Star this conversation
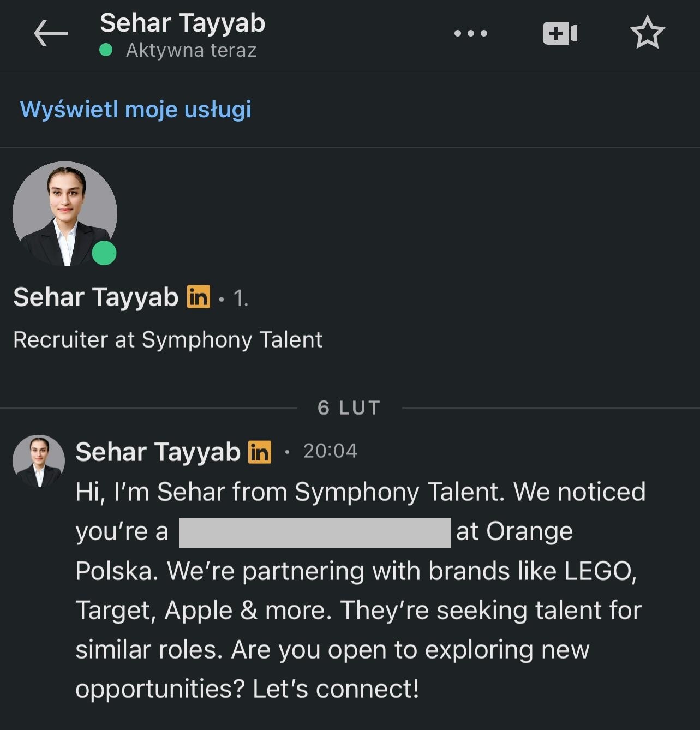700x730 pixels. tap(647, 33)
